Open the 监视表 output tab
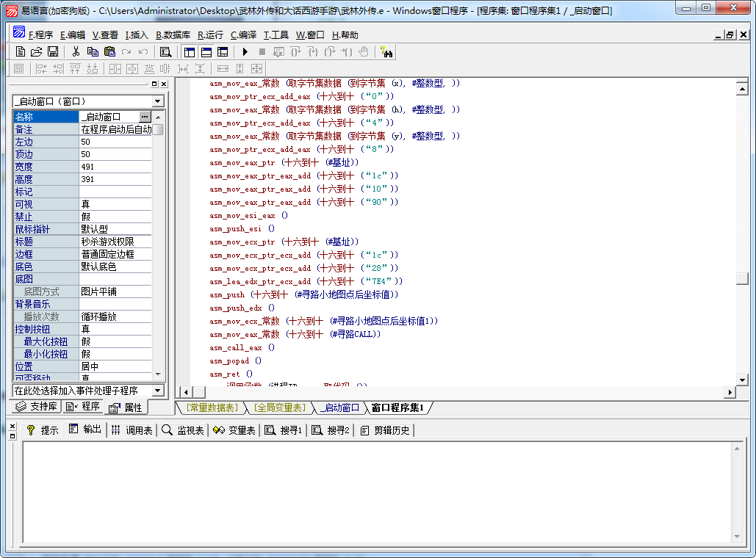The image size is (756, 558). point(184,430)
